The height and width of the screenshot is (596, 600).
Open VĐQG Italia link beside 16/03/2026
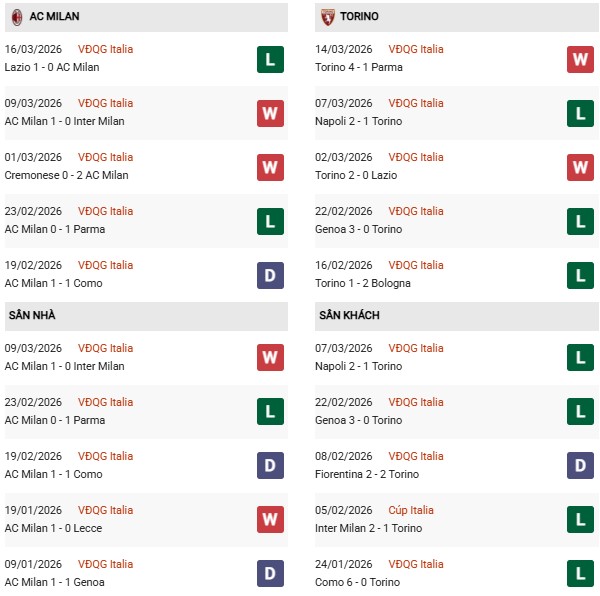tap(105, 49)
